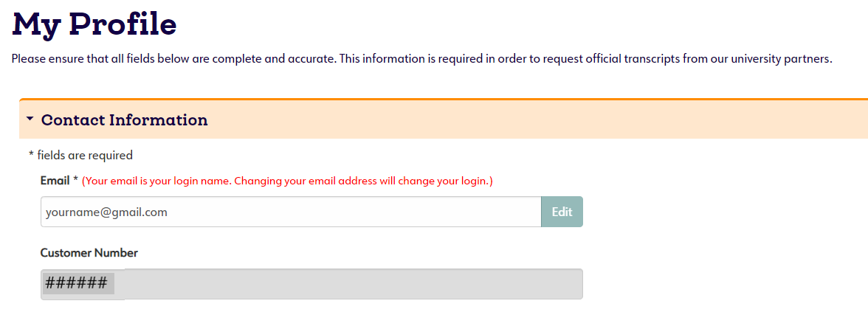This screenshot has width=868, height=312.
Task: Click the yourname@gmail.com text in the email box
Action: click(106, 212)
